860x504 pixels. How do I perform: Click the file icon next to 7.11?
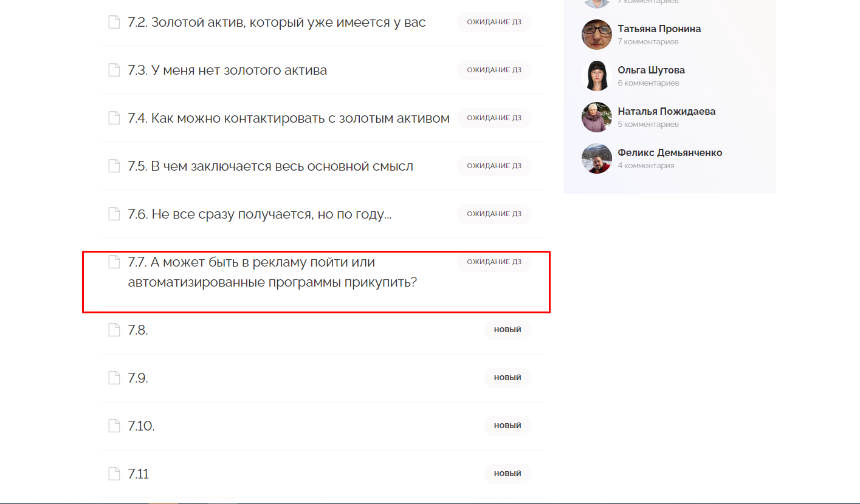[114, 474]
